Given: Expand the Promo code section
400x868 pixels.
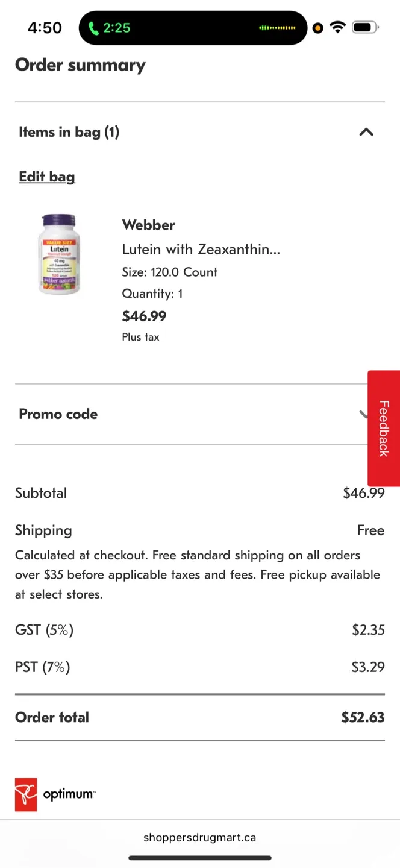Looking at the screenshot, I should 58,414.
